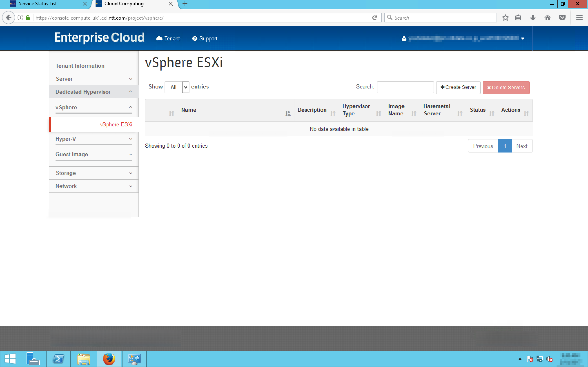Click the Name column sort icon
588x367 pixels.
(288, 113)
